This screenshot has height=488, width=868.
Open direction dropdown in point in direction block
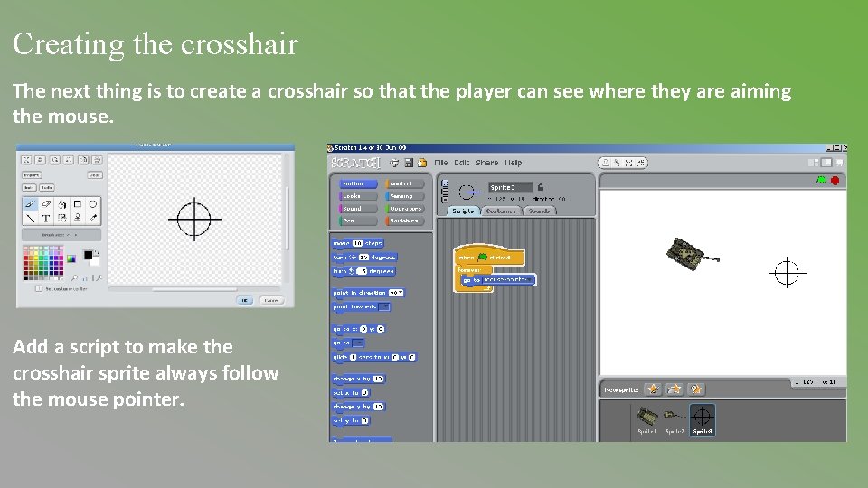pyautogui.click(x=401, y=293)
